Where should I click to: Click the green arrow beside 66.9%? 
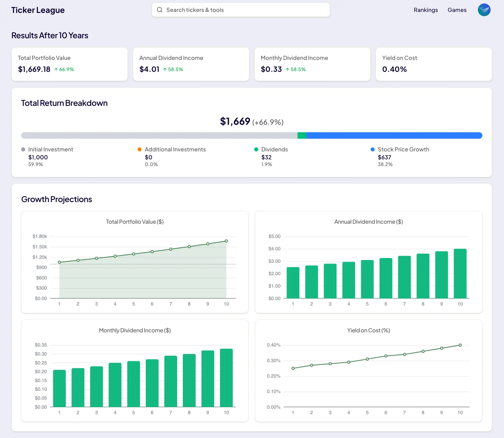56,70
